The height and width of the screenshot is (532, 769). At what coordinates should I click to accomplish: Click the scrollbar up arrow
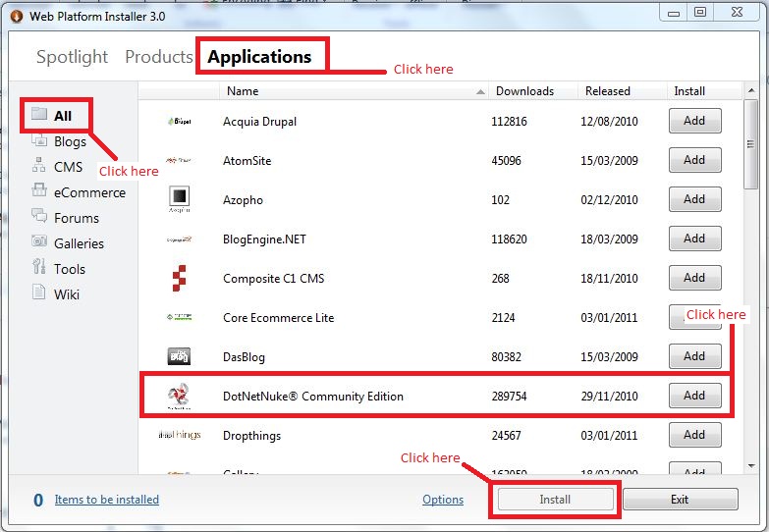tap(751, 90)
